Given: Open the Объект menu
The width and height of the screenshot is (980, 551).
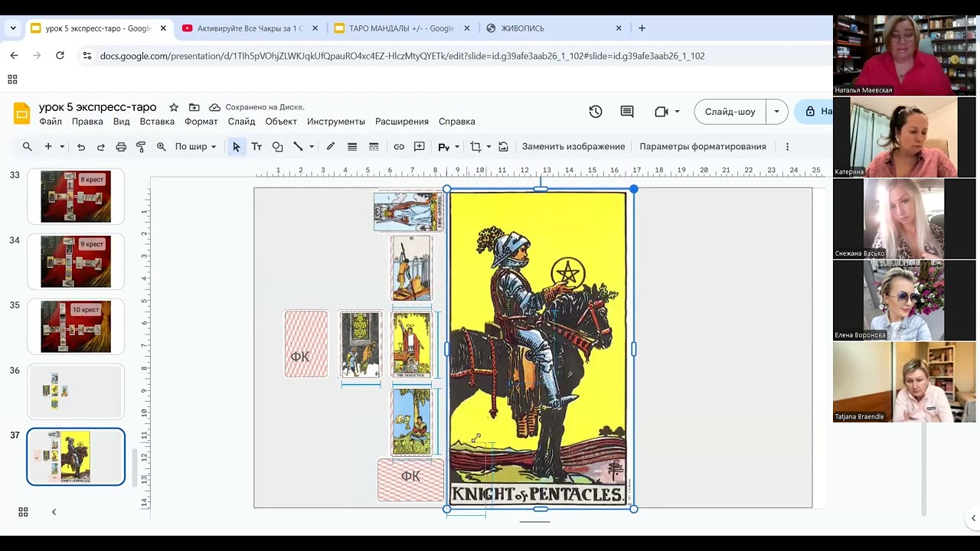Looking at the screenshot, I should (x=281, y=122).
